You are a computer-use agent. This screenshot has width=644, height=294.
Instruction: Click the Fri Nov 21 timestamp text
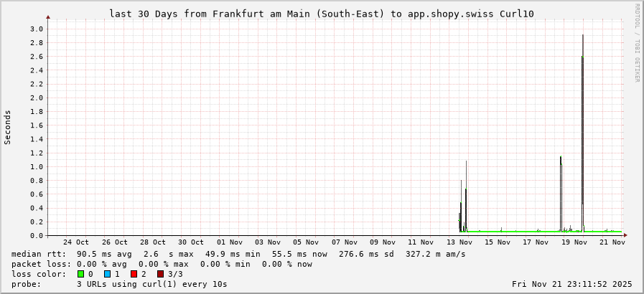tap(572, 284)
